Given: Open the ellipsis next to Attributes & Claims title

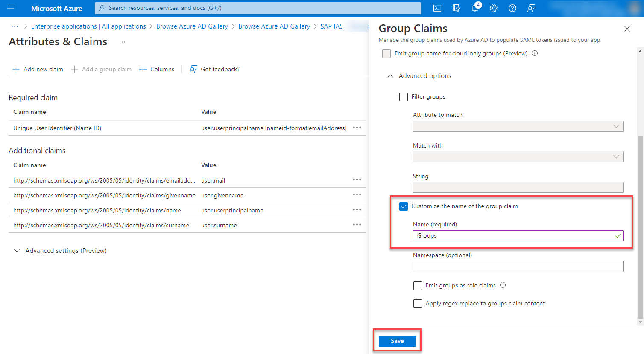Looking at the screenshot, I should (x=122, y=42).
